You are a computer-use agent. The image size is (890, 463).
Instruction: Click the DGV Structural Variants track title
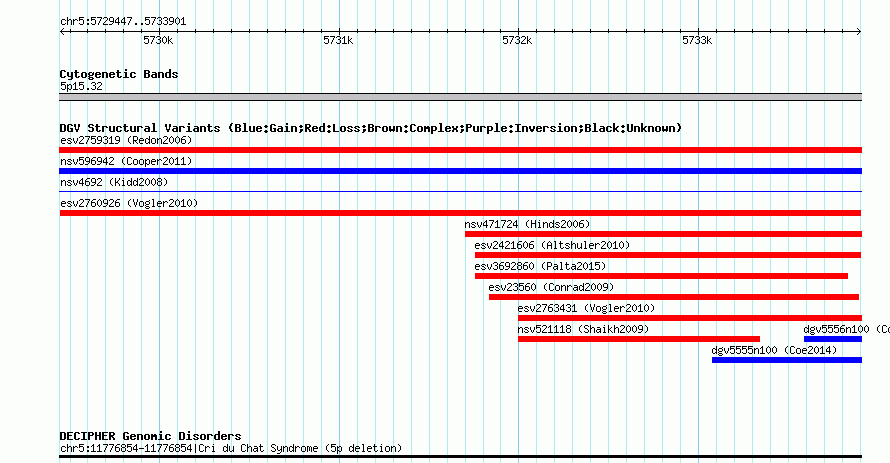click(370, 128)
